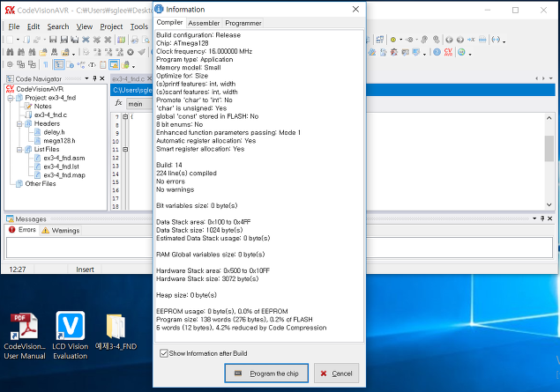Click the forward navigation round arrow icon
The height and width of the screenshot is (392, 560).
click(x=460, y=40)
